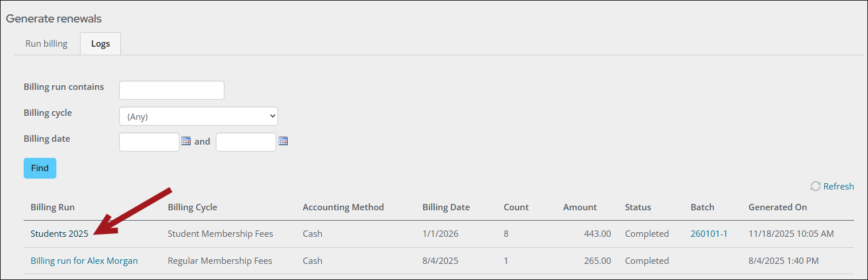868x280 pixels.
Task: Open the Students 2025 billing run
Action: pos(59,234)
